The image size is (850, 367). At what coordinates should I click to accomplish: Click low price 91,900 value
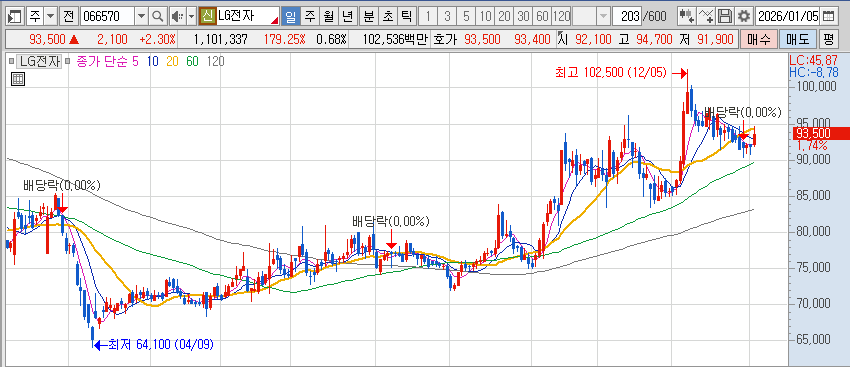715,39
